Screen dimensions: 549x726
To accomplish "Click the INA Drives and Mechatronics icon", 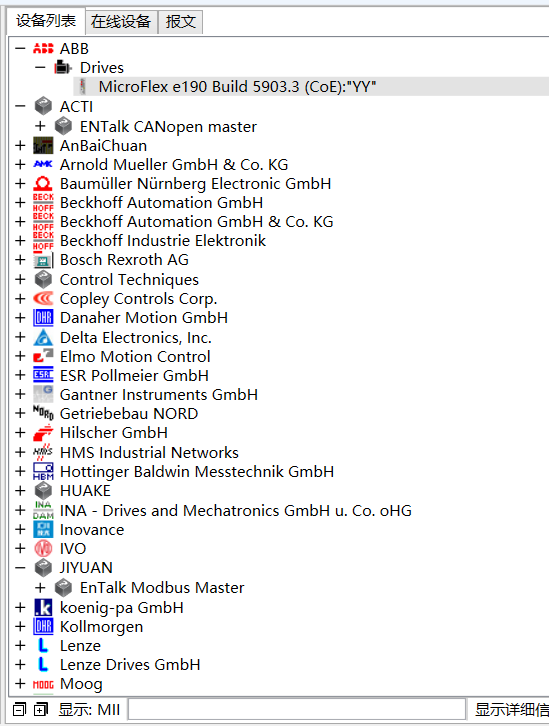I will [43, 510].
